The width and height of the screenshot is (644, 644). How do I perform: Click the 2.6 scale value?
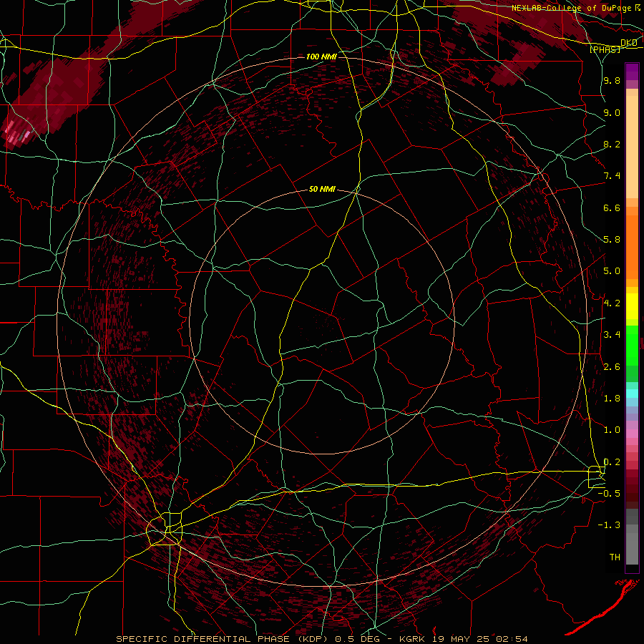coord(612,367)
